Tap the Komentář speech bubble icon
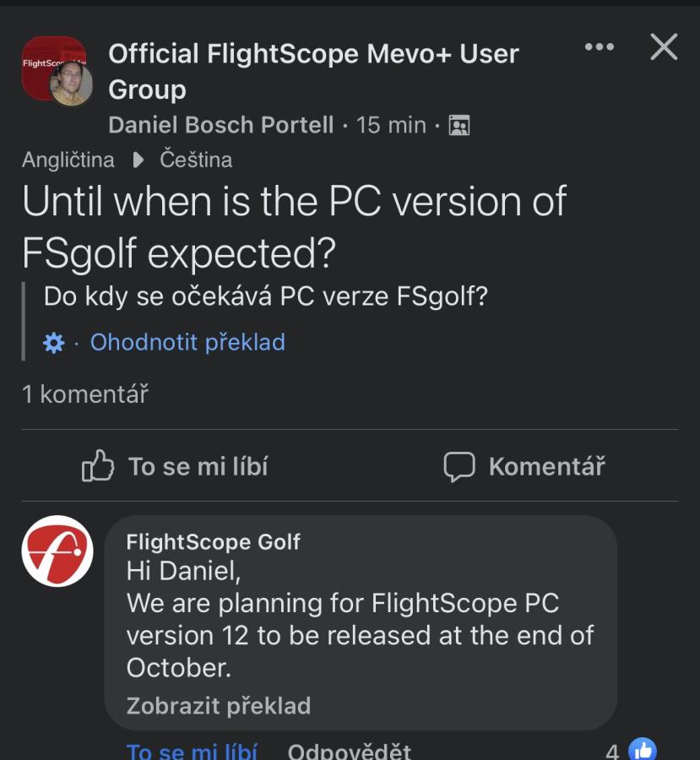The height and width of the screenshot is (760, 700). [459, 466]
